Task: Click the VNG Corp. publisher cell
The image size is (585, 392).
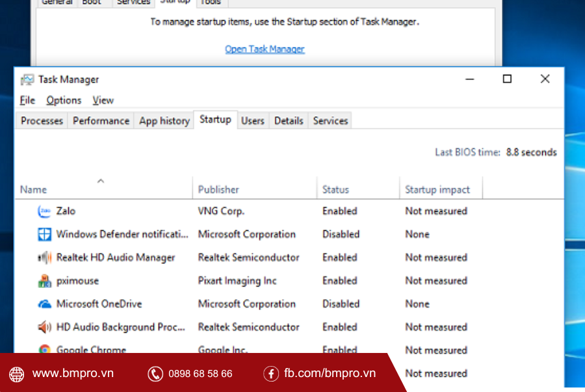Action: (x=221, y=211)
